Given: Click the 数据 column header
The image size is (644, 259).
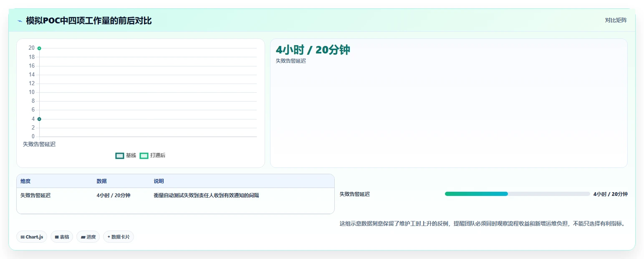Looking at the screenshot, I should [101, 181].
